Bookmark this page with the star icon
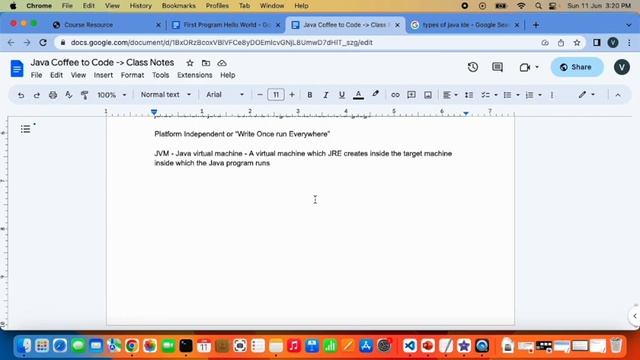Screen dimensions: 640x360 pos(577,42)
